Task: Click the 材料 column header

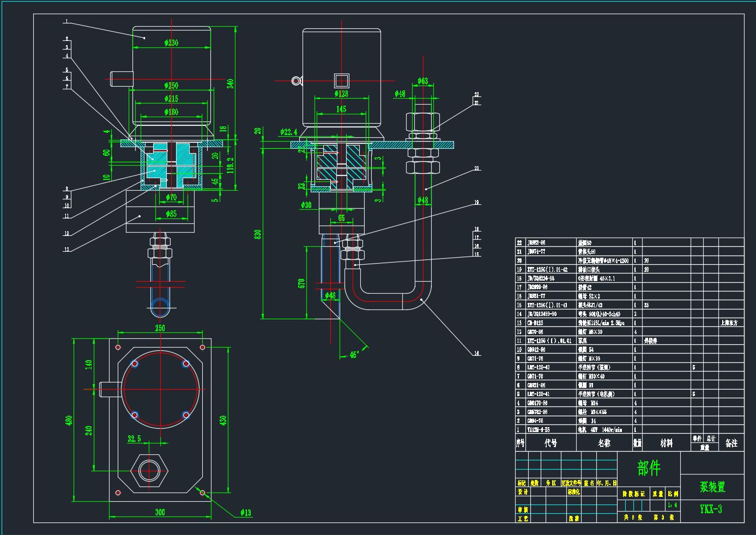Action: tap(666, 443)
